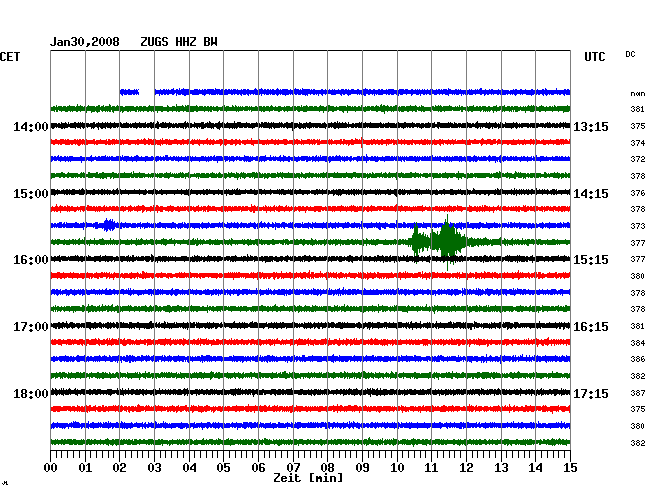The height and width of the screenshot is (494, 650).
Task: Click the 372 DC value
Action: point(638,159)
